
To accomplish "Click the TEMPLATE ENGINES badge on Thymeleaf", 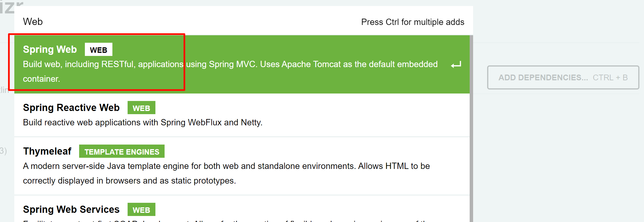I will coord(122,151).
